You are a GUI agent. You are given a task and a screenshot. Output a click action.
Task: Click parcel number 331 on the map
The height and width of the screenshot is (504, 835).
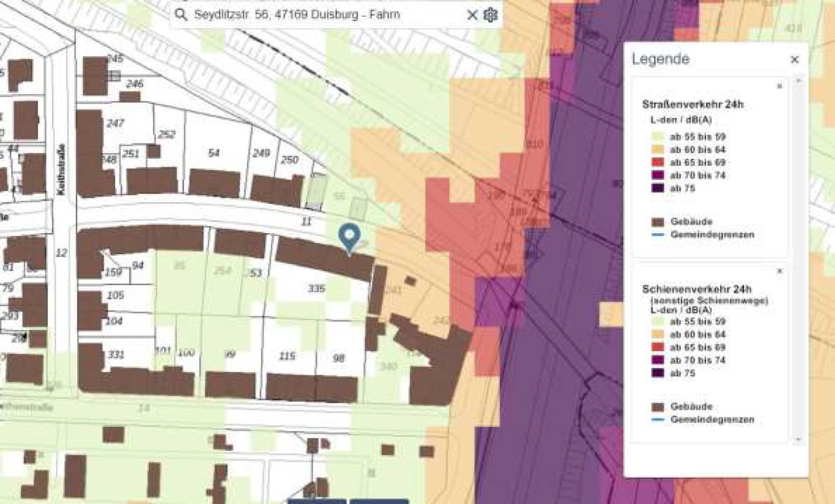coord(116,355)
